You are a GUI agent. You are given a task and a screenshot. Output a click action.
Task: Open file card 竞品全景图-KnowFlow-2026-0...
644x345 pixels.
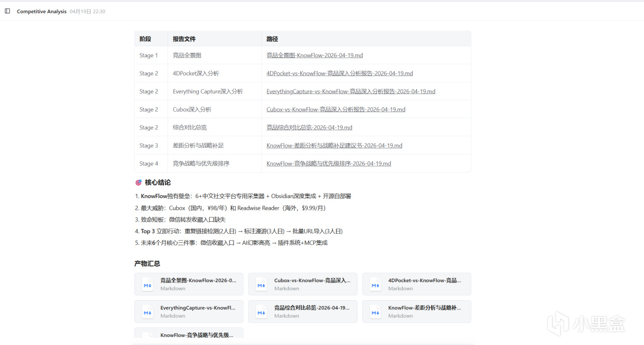[189, 284]
